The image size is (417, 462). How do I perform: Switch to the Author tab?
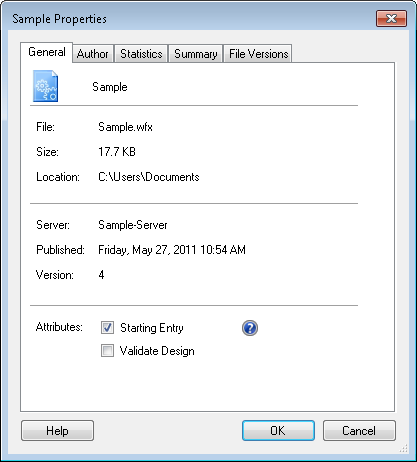[x=93, y=54]
